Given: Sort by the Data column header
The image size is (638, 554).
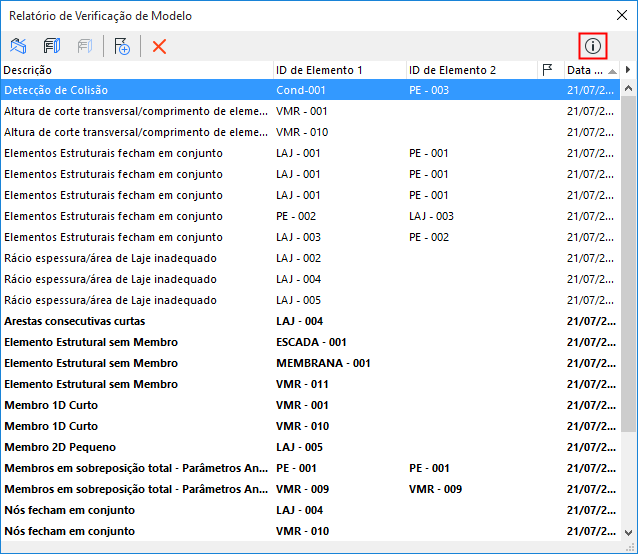Looking at the screenshot, I should [x=592, y=70].
